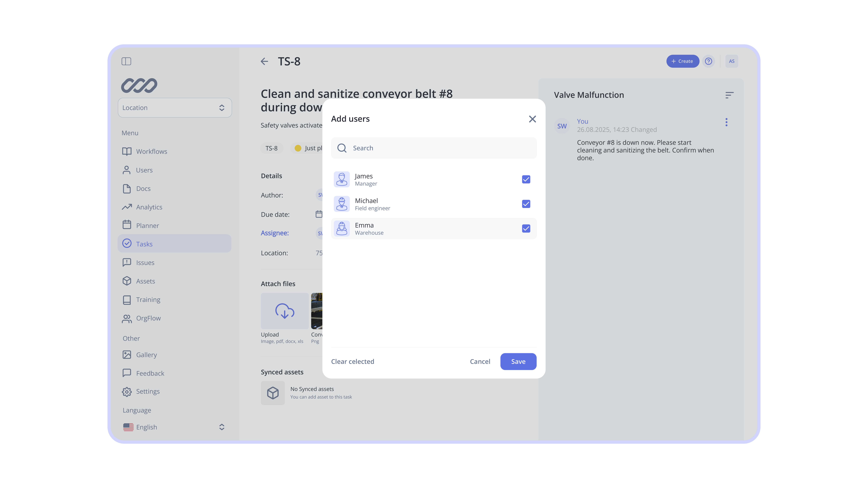Open the attached conveyor image thumbnail
The height and width of the screenshot is (488, 868).
pyautogui.click(x=317, y=311)
